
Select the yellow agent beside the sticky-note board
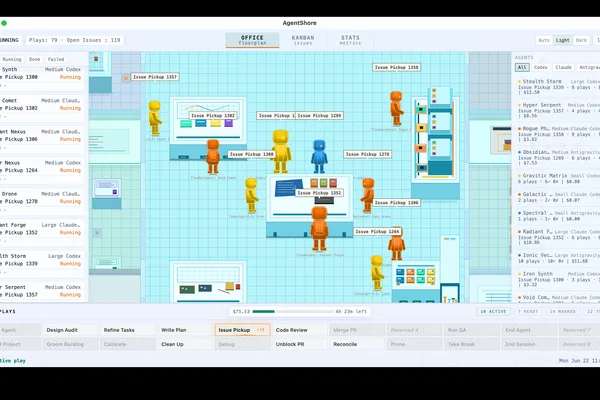point(377,273)
